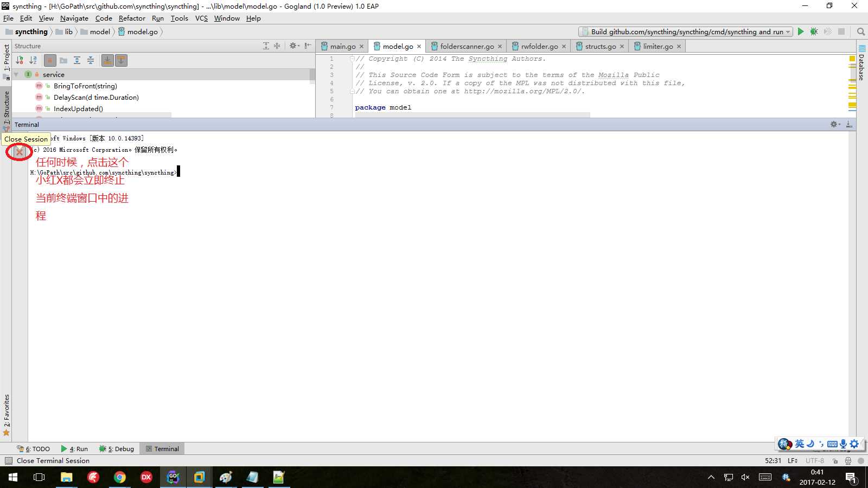Screen dimensions: 868x488
Task: Click the Search Everywhere magnifier
Action: 860,31
